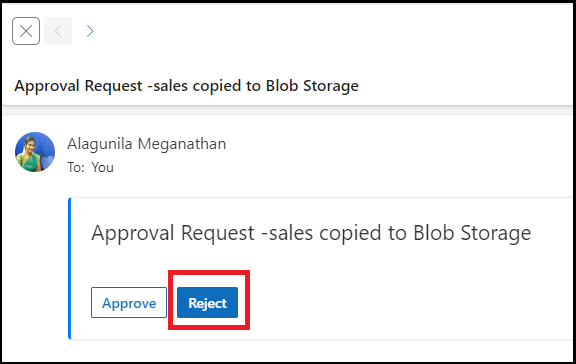This screenshot has height=364, width=576.
Task: Approve the sales copied to Blob Storage request
Action: point(129,303)
